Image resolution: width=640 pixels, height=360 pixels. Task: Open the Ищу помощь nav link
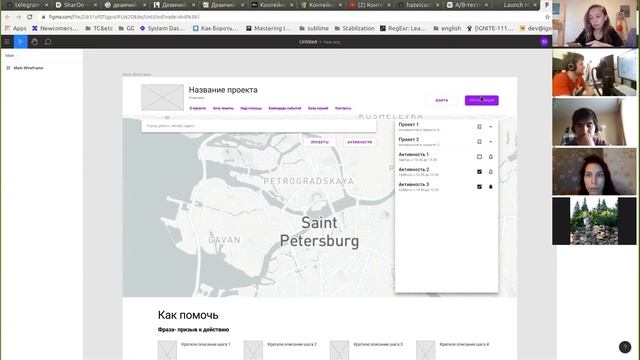(x=251, y=108)
